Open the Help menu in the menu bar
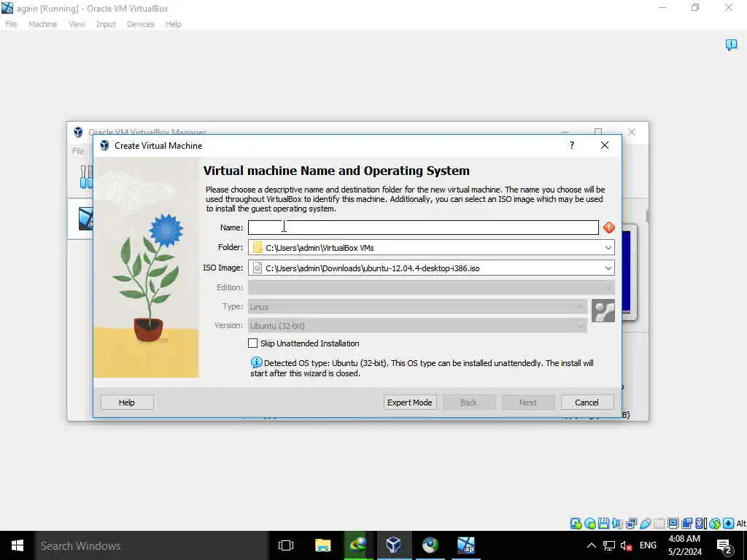The image size is (747, 560). click(174, 24)
